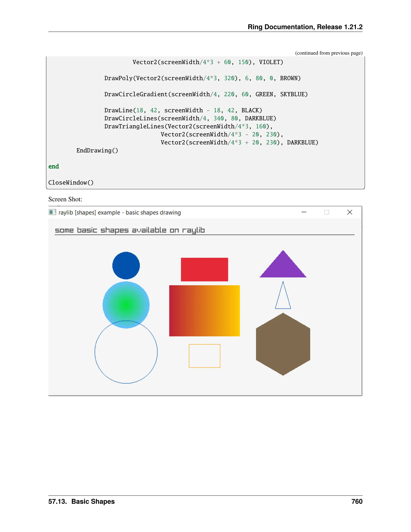Image resolution: width=411 pixels, height=532 pixels.
Task: Maximize the raylib example window
Action: click(x=327, y=212)
